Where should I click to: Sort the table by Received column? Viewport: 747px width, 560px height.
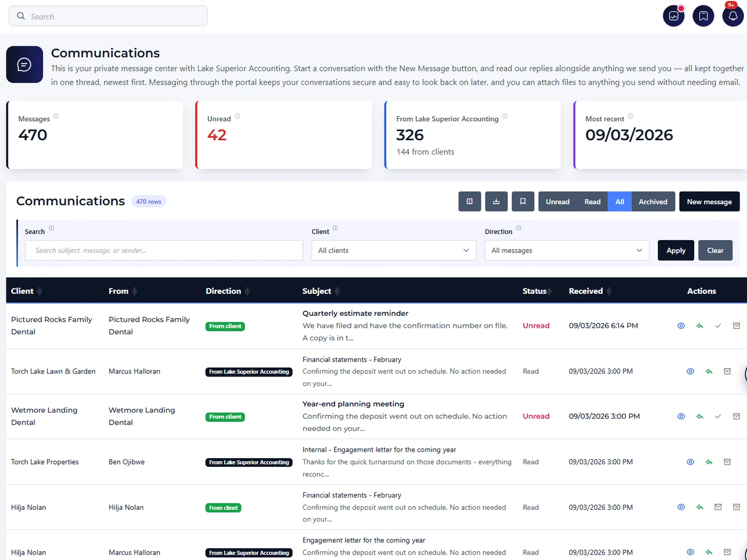tap(591, 291)
